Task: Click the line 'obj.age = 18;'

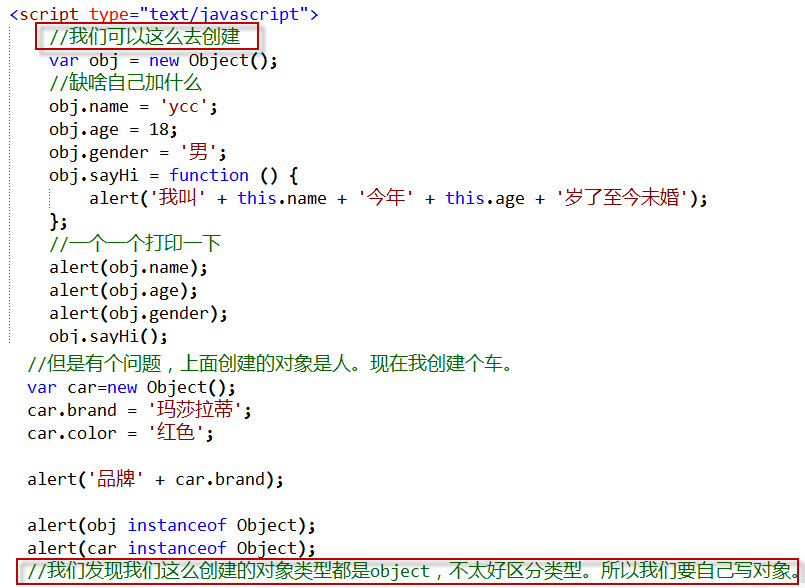Action: 113,129
